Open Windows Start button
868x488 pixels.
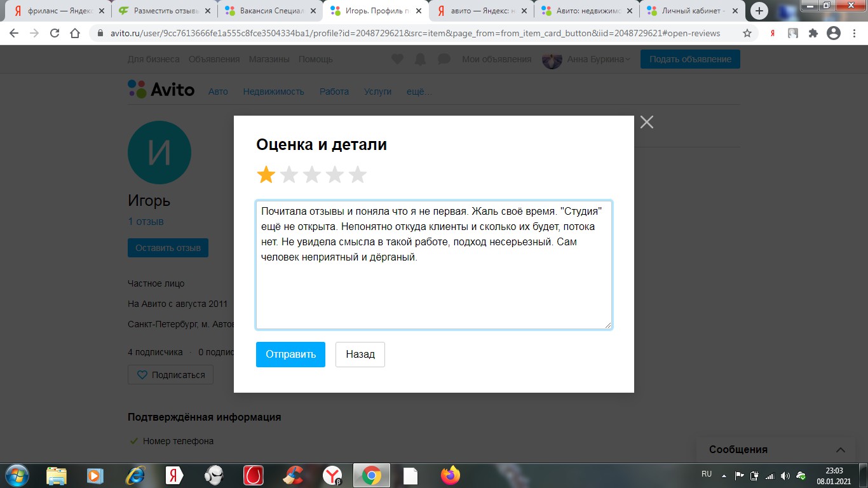(x=16, y=475)
